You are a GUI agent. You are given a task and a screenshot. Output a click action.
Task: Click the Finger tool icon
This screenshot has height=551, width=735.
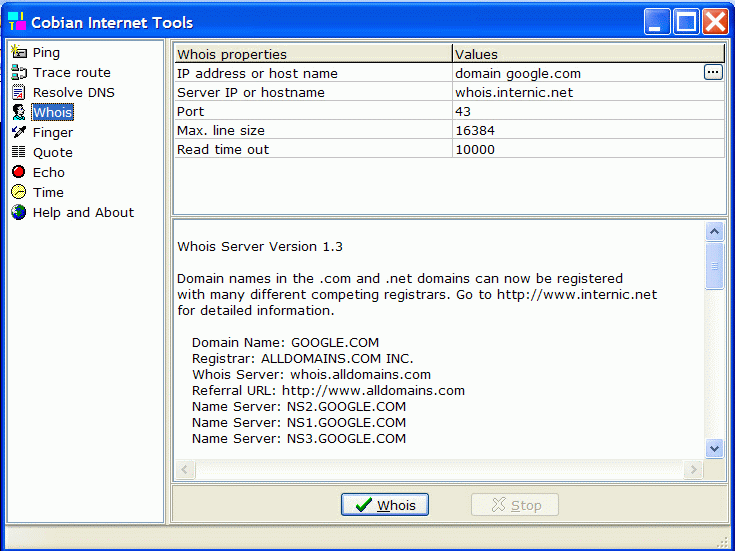pos(19,132)
